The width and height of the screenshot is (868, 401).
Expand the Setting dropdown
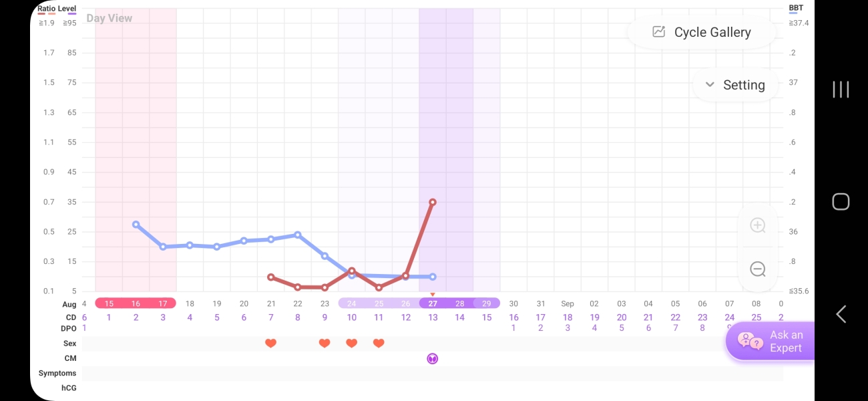click(735, 85)
